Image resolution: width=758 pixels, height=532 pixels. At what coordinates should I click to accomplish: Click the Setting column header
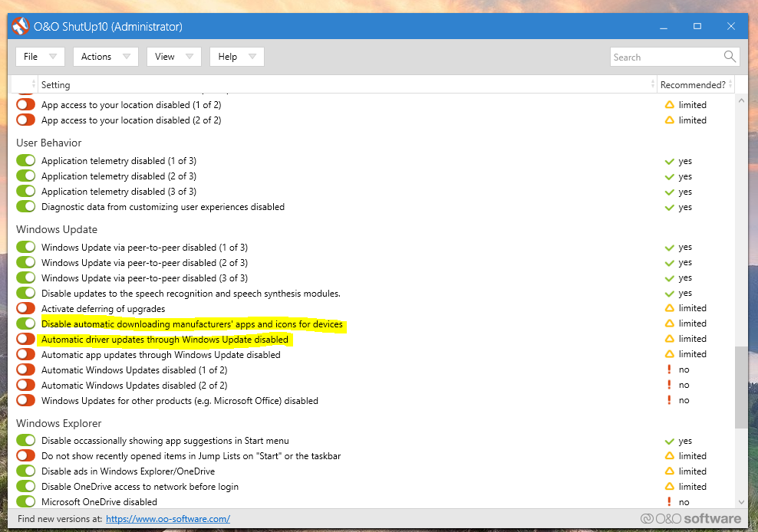click(347, 84)
